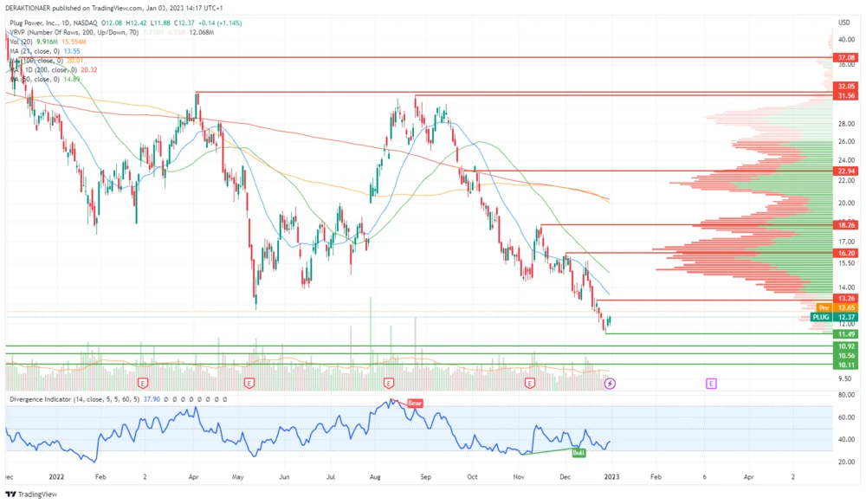Select the Vol (20) indicator legend
This screenshot has width=866, height=504.
point(21,42)
